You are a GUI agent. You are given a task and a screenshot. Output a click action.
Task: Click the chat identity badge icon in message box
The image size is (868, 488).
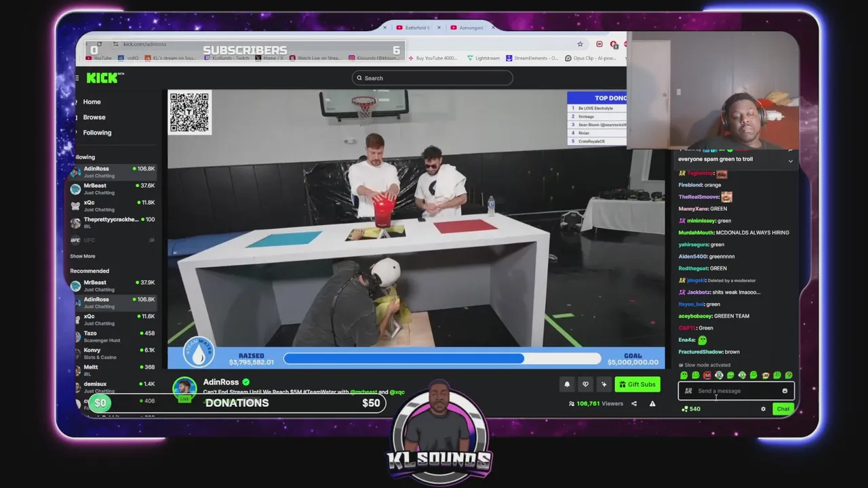pyautogui.click(x=688, y=390)
